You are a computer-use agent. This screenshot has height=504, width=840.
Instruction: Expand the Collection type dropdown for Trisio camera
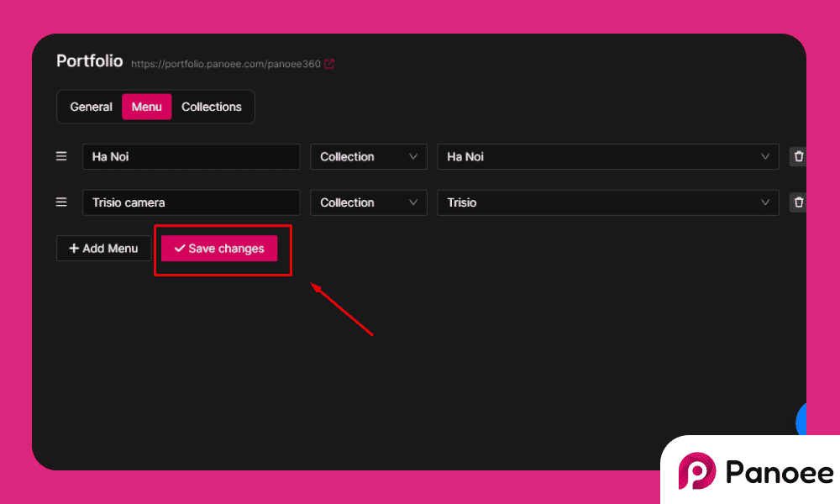coord(368,202)
